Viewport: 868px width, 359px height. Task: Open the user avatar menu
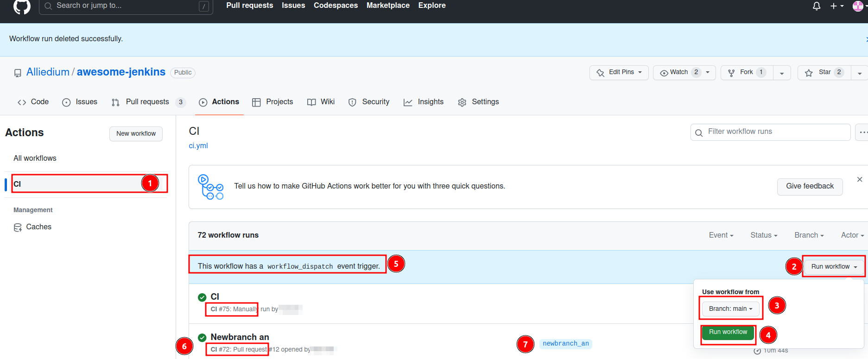(859, 6)
